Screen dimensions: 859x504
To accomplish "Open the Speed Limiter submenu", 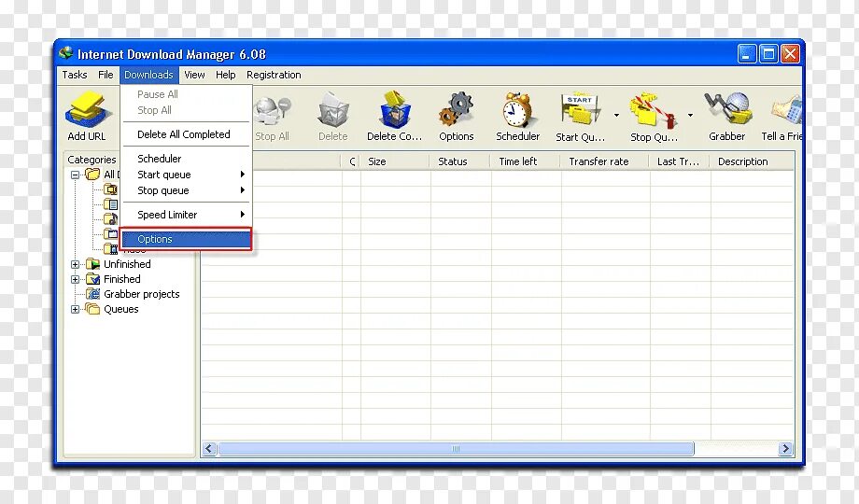I will (x=186, y=215).
